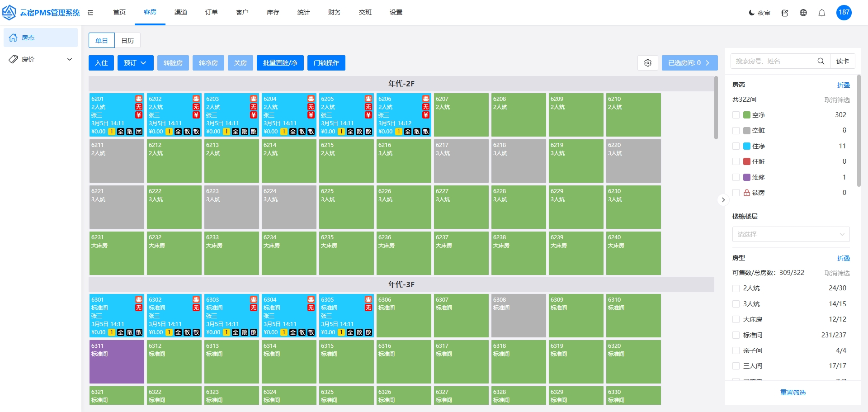The height and width of the screenshot is (412, 868).
Task: Click the 入住 button
Action: [x=101, y=63]
